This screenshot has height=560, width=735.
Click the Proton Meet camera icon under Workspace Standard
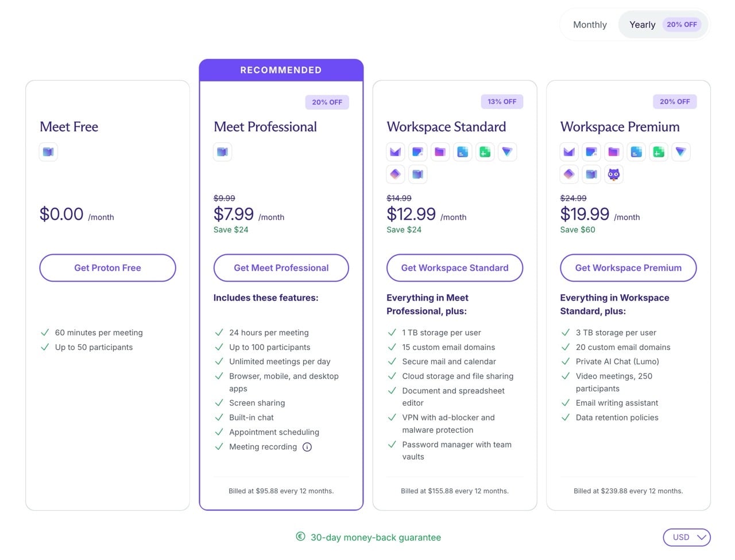pyautogui.click(x=417, y=174)
